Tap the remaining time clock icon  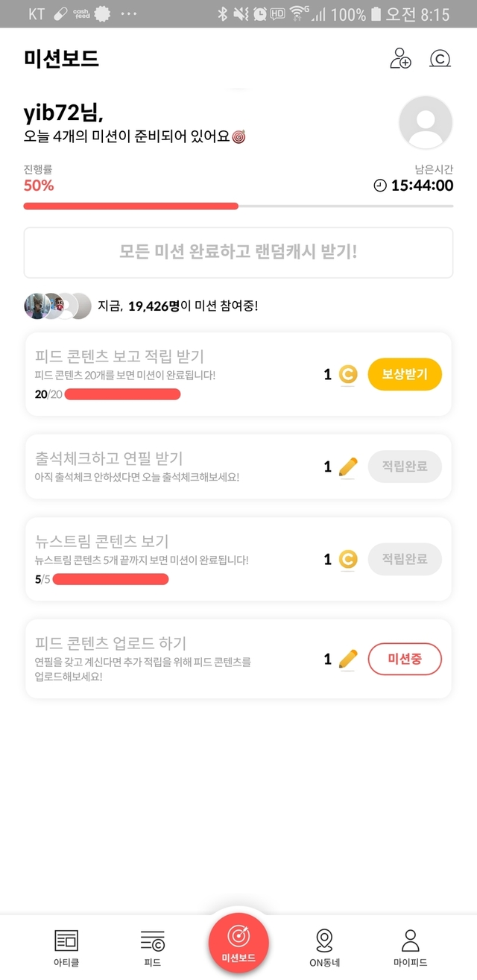coord(380,186)
